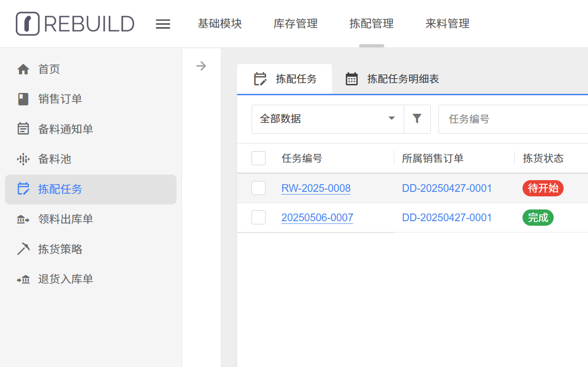Open the 全部数据 dropdown
The image size is (588, 367).
[327, 119]
